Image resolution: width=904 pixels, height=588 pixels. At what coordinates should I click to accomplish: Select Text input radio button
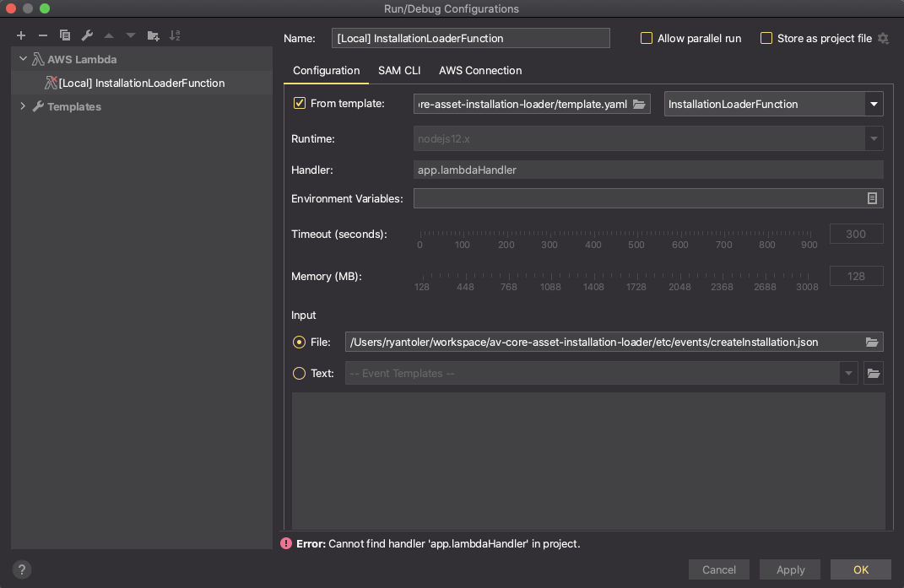tap(299, 374)
